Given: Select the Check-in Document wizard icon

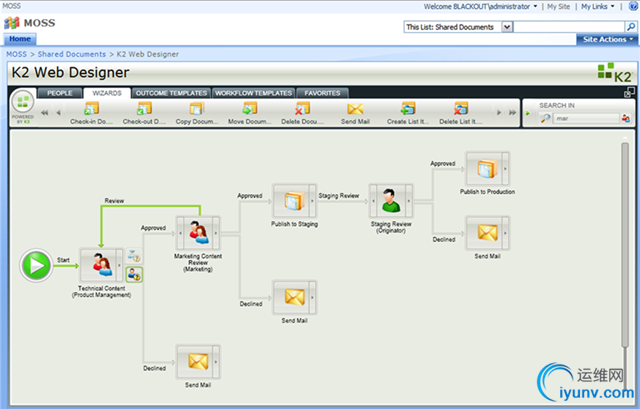Looking at the screenshot, I should coord(91,109).
